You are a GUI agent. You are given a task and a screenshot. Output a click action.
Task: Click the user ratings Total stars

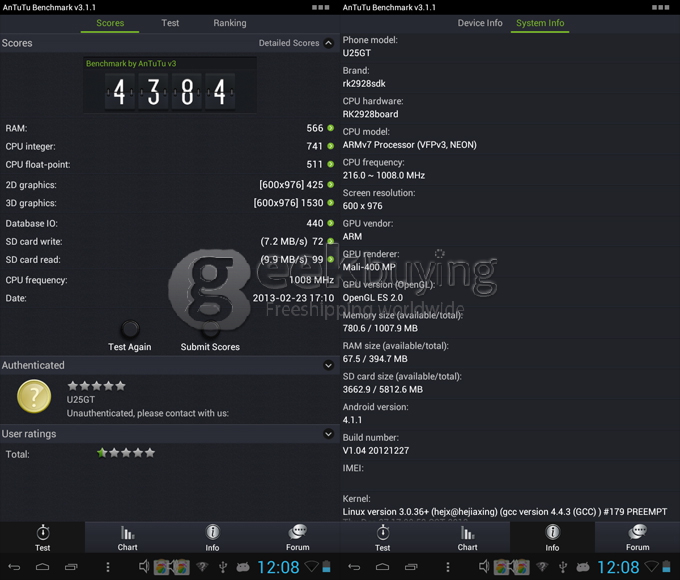pos(126,453)
